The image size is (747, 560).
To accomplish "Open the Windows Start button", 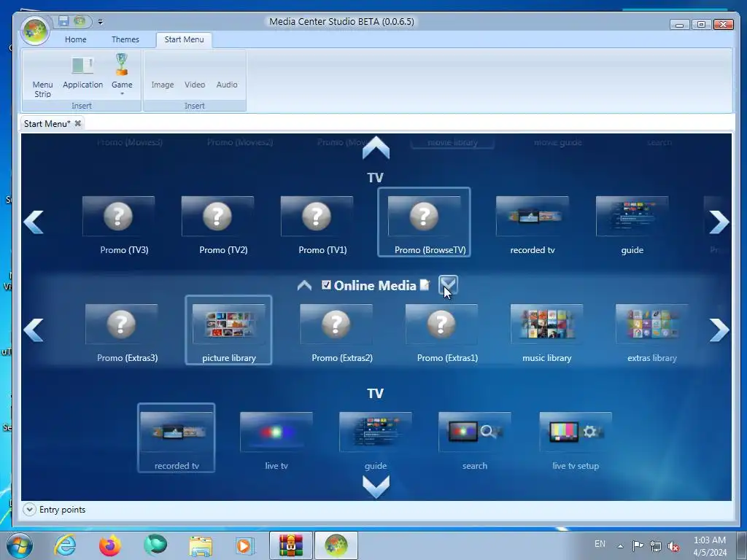I will tap(20, 545).
